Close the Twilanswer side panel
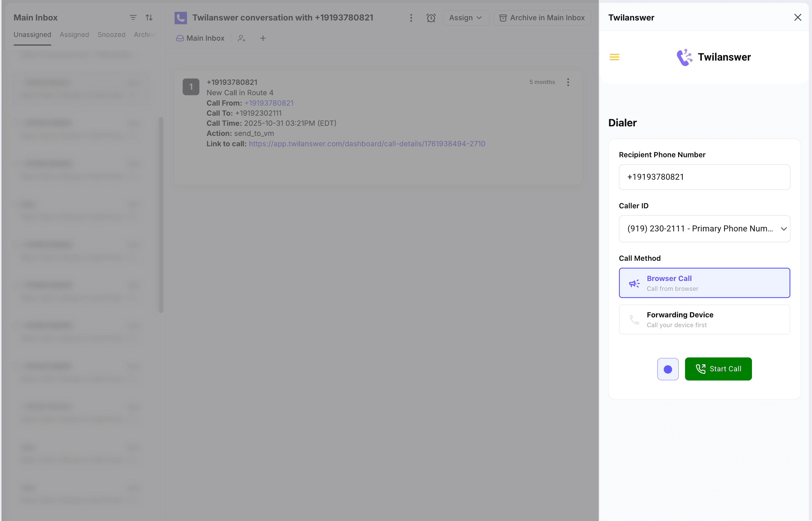Screen dimensions: 812x521 click(798, 17)
